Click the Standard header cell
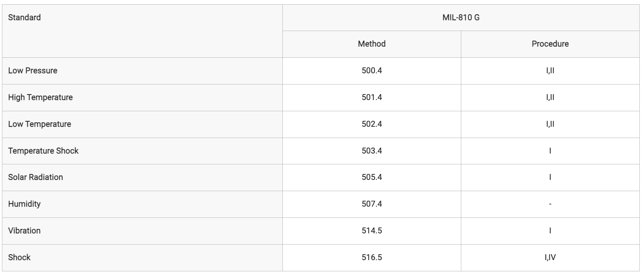The height and width of the screenshot is (276, 644). tap(142, 31)
